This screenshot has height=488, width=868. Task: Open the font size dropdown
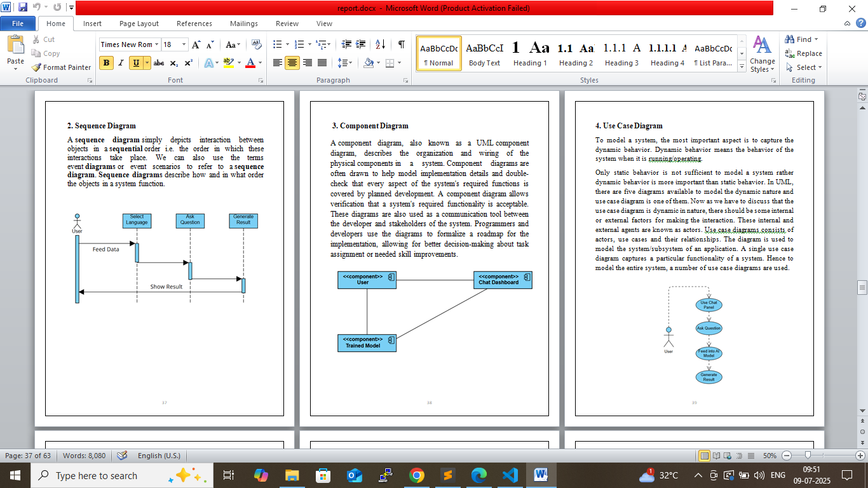click(x=184, y=44)
